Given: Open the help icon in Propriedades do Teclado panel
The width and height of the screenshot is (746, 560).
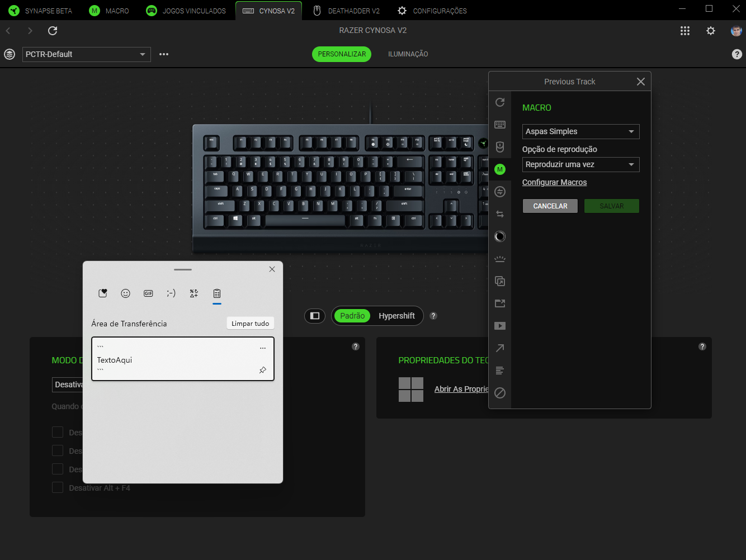Looking at the screenshot, I should click(702, 347).
